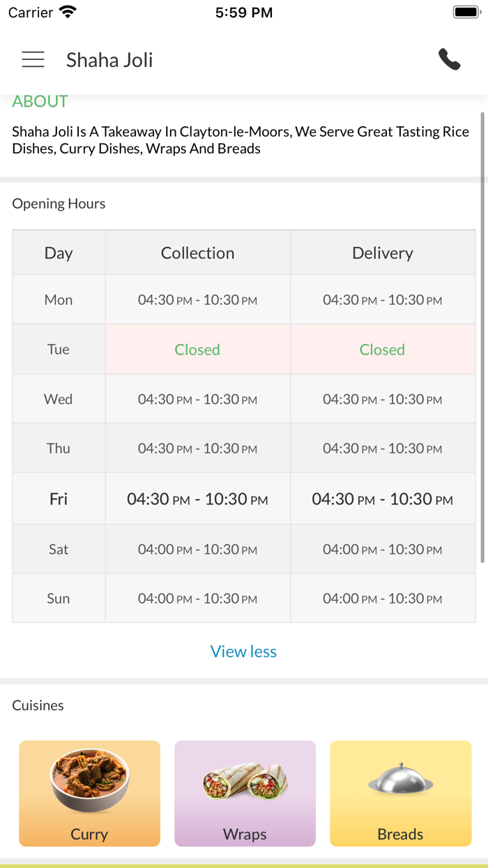488x868 pixels.
Task: Tap the battery status icon
Action: tap(465, 12)
